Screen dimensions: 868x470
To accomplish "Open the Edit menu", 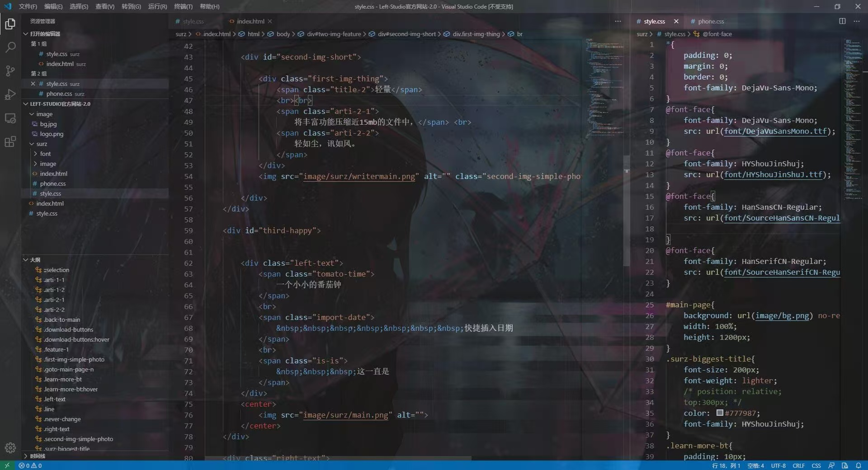I will 53,6.
